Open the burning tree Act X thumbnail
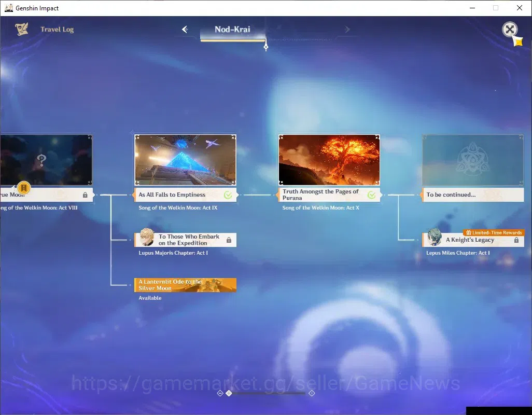This screenshot has height=415, width=532. coord(329,160)
